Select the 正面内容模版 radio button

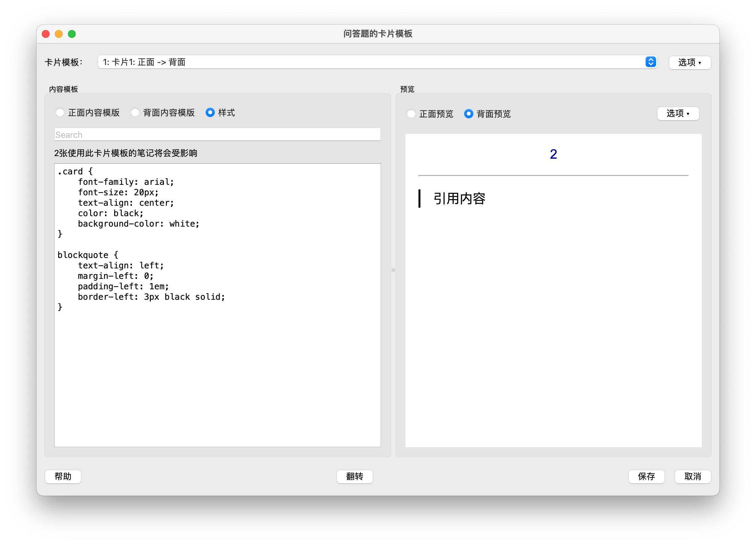pyautogui.click(x=60, y=113)
